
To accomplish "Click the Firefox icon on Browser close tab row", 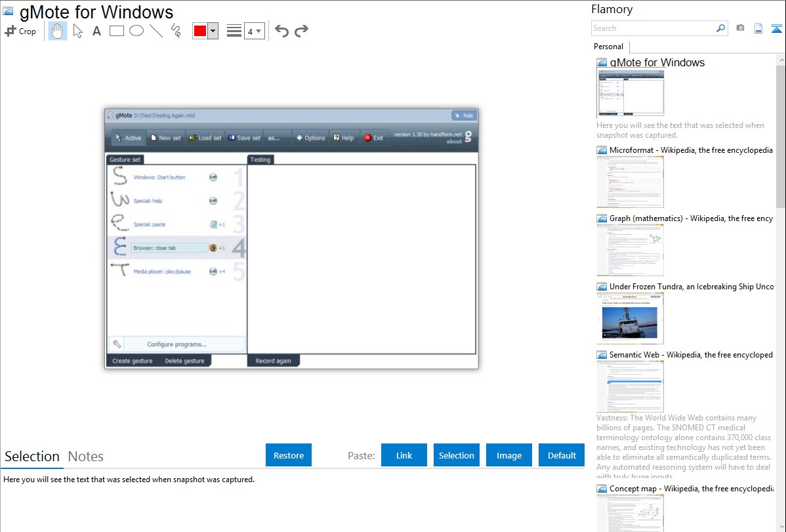I will 213,248.
